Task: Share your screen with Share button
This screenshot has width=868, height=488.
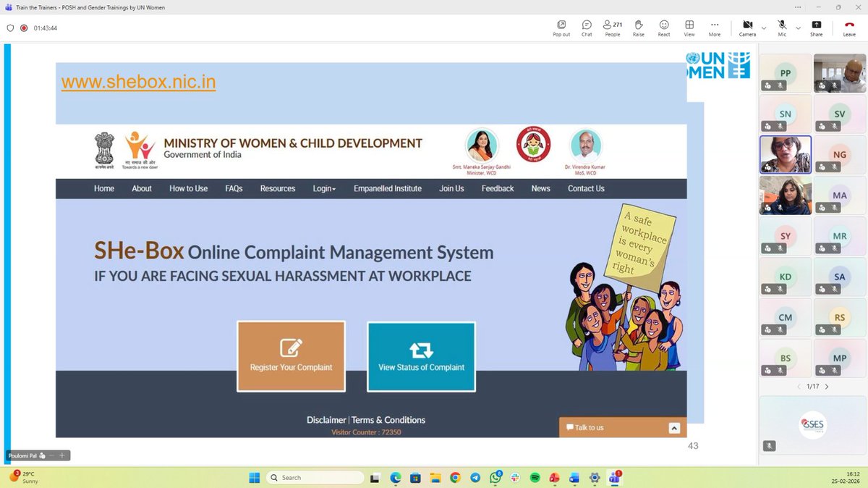Action: tap(816, 28)
